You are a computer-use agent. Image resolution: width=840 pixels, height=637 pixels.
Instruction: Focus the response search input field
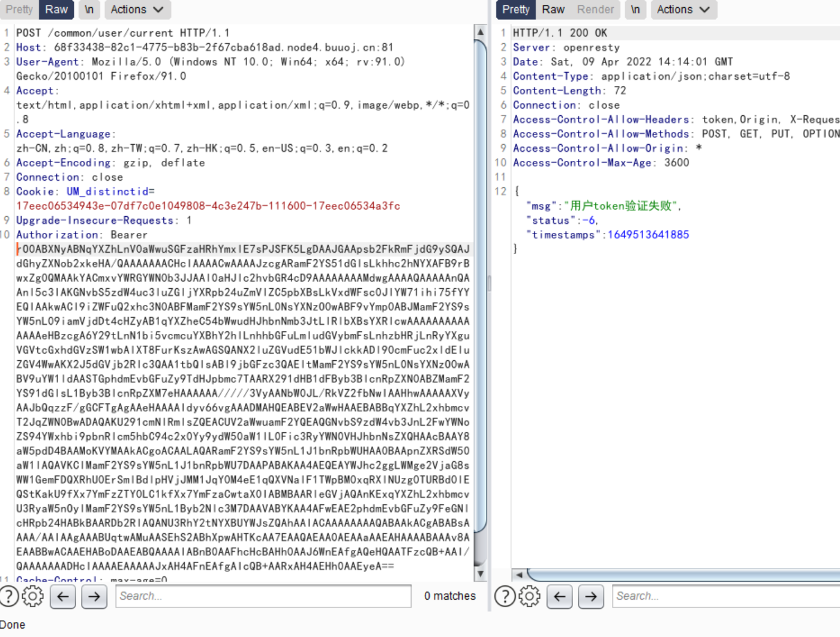(x=726, y=596)
